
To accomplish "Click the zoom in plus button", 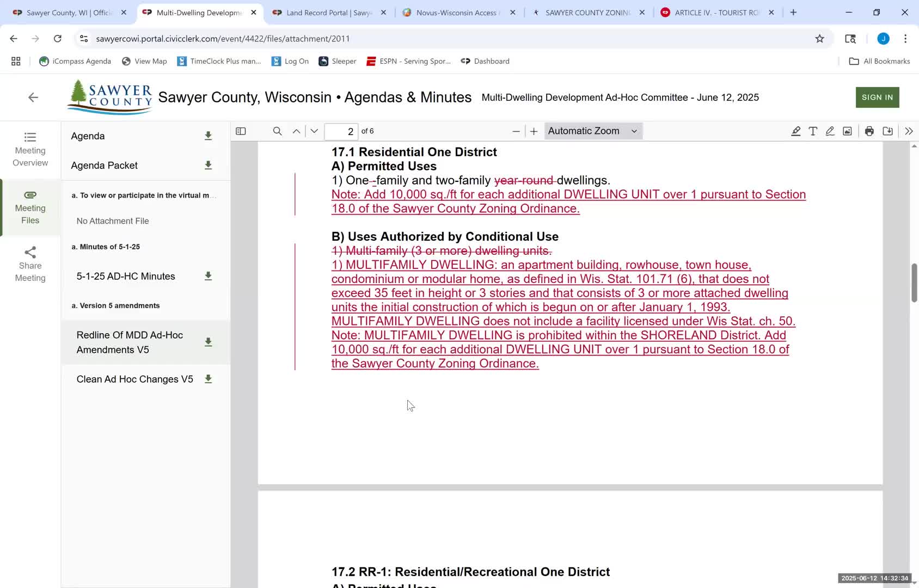I will (x=534, y=131).
